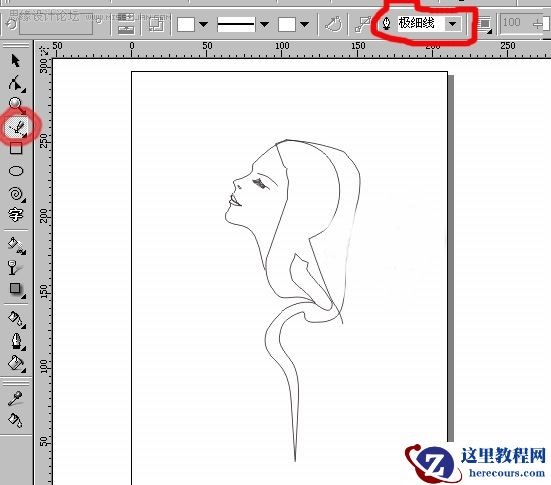This screenshot has width=551, height=485.
Task: Click the start arrowhead preview box
Action: pyautogui.click(x=186, y=24)
